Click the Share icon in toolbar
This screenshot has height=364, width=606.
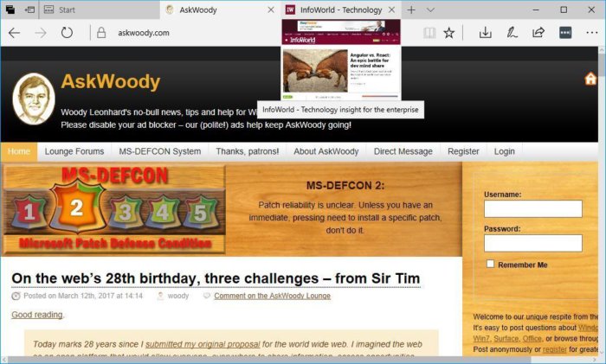point(538,33)
